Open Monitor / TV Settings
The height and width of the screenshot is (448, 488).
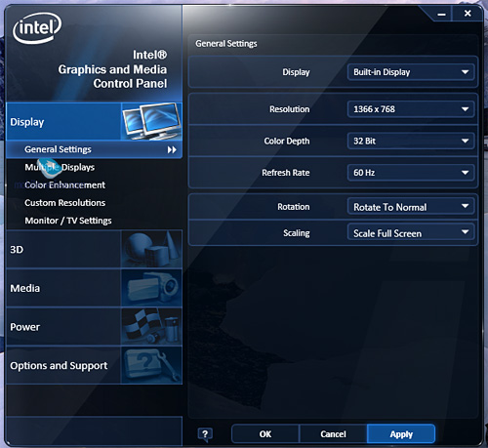68,221
